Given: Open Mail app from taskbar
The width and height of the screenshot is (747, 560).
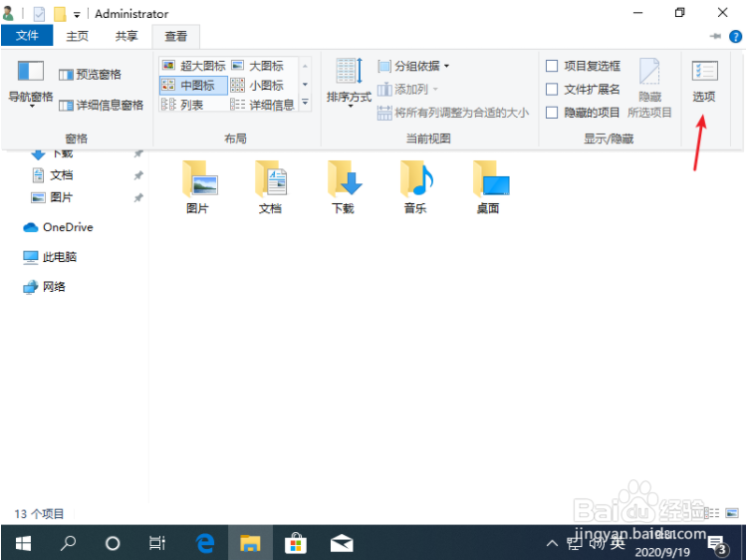Looking at the screenshot, I should click(x=342, y=543).
